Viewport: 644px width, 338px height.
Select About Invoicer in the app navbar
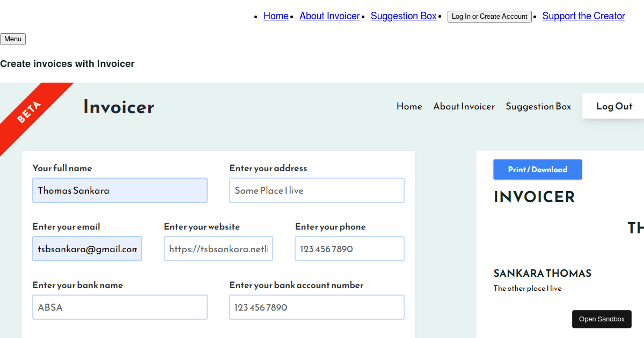(x=464, y=106)
